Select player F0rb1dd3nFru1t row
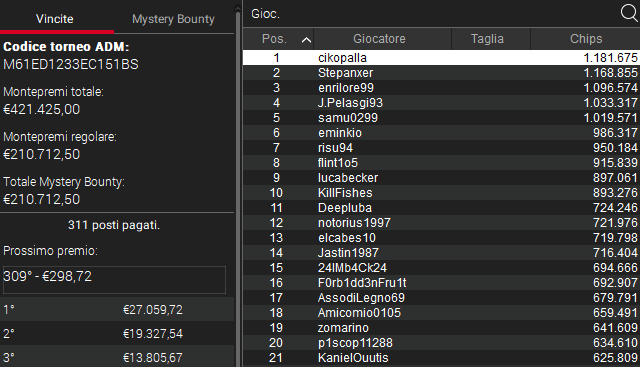Viewport: 640px width, 367px height. (441, 282)
